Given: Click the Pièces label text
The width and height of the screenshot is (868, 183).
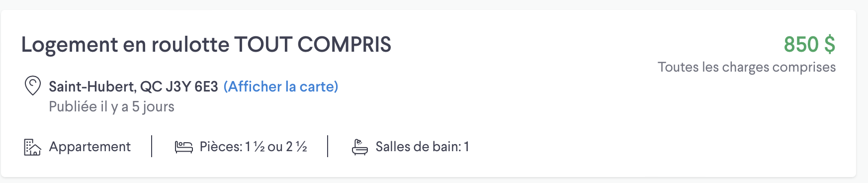Looking at the screenshot, I should coord(221,147).
